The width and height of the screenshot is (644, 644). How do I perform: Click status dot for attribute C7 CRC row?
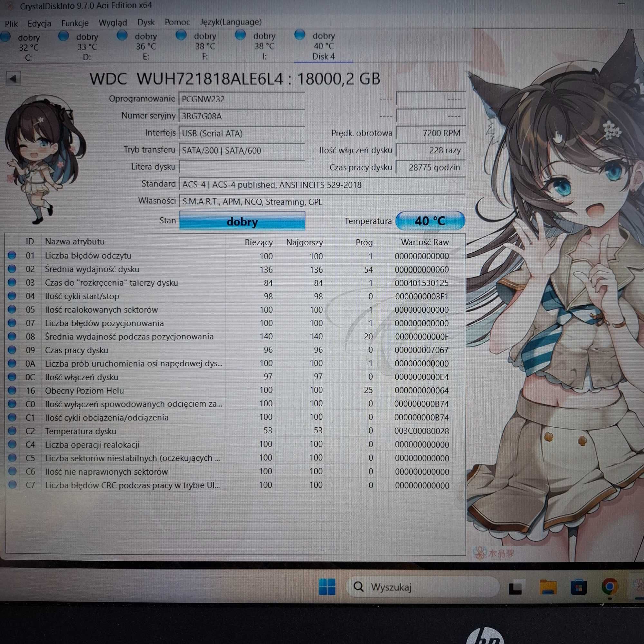pos(12,484)
